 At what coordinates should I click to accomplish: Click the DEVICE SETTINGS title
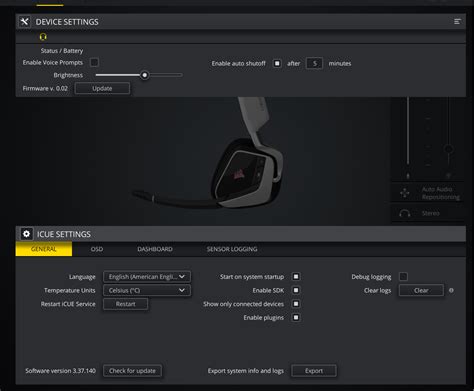[x=67, y=22]
